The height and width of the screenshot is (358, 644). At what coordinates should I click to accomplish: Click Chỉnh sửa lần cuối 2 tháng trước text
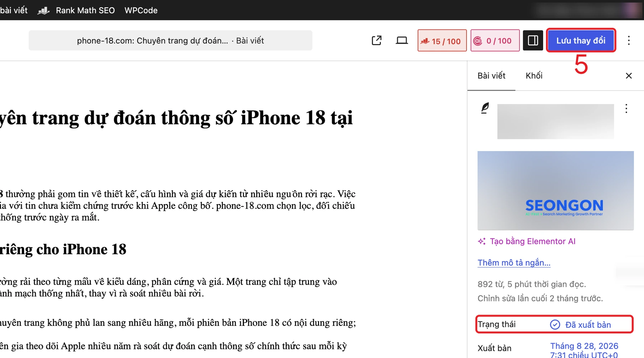tap(540, 298)
